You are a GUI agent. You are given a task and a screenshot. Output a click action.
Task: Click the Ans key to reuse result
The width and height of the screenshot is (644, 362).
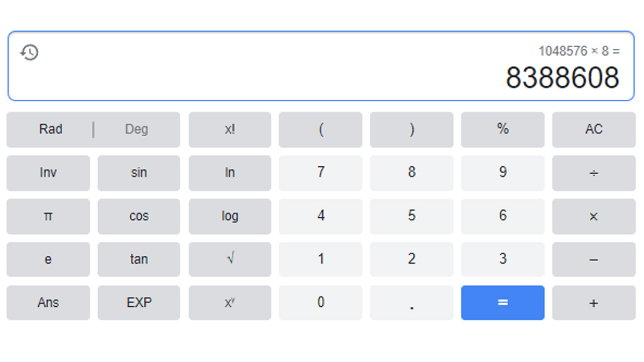coord(48,302)
